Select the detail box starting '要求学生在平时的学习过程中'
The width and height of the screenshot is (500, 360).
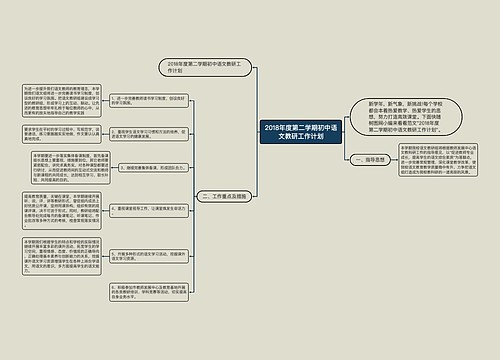tap(62, 134)
